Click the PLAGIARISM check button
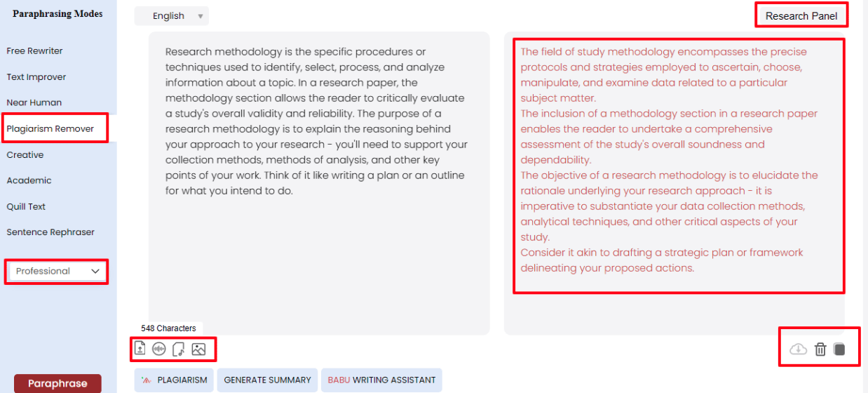868x393 pixels. (174, 380)
